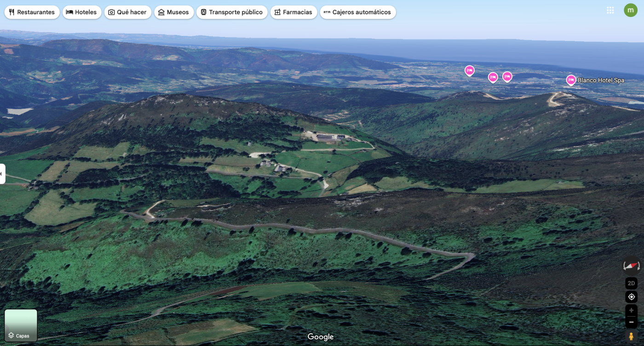The height and width of the screenshot is (346, 644).
Task: Show Transporte público stops
Action: tap(231, 12)
